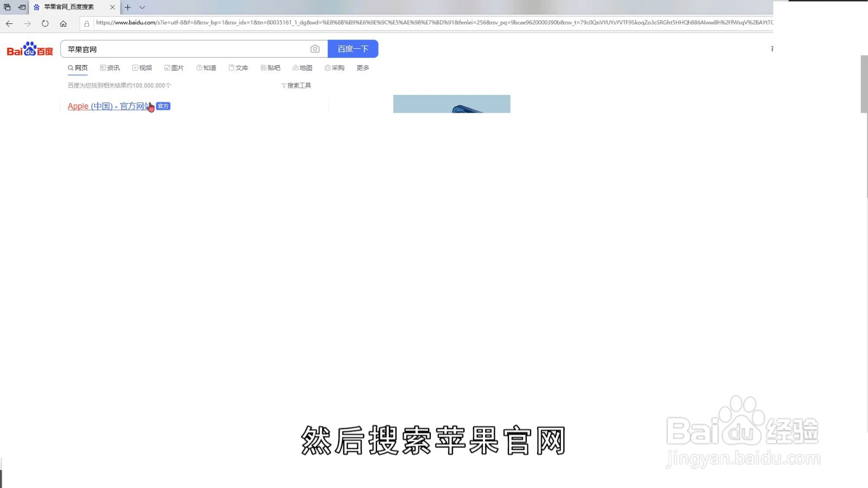The width and height of the screenshot is (868, 488).
Task: Open a new browser tab with the plus button
Action: tap(127, 7)
